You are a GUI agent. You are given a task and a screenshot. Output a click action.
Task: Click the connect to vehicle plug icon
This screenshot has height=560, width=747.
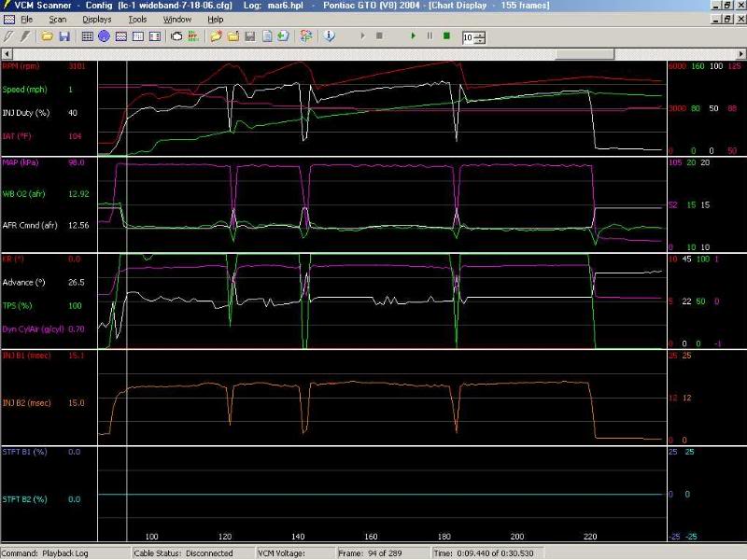pyautogui.click(x=8, y=36)
